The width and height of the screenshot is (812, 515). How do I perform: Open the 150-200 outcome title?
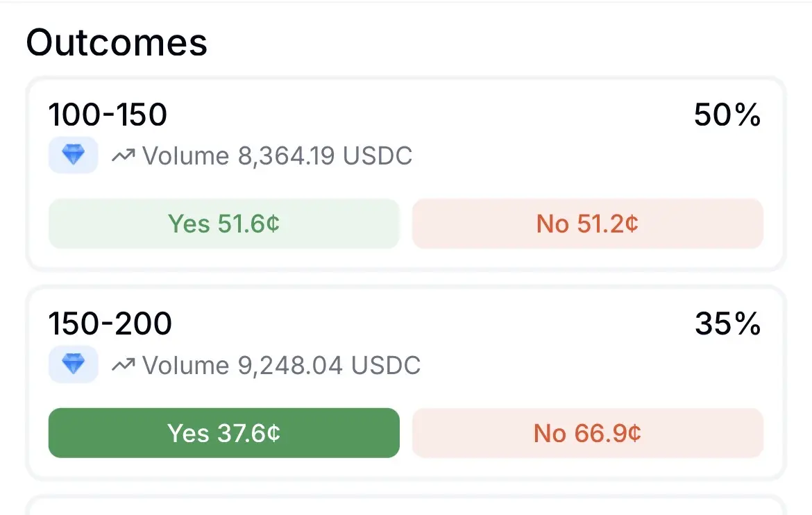tap(110, 323)
